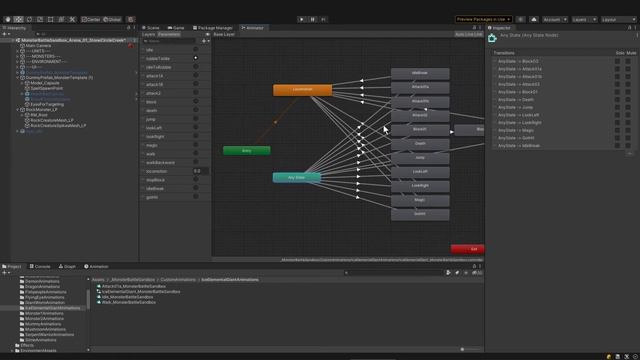The height and width of the screenshot is (360, 640).
Task: Edit the locomotion float value field
Action: pos(201,171)
